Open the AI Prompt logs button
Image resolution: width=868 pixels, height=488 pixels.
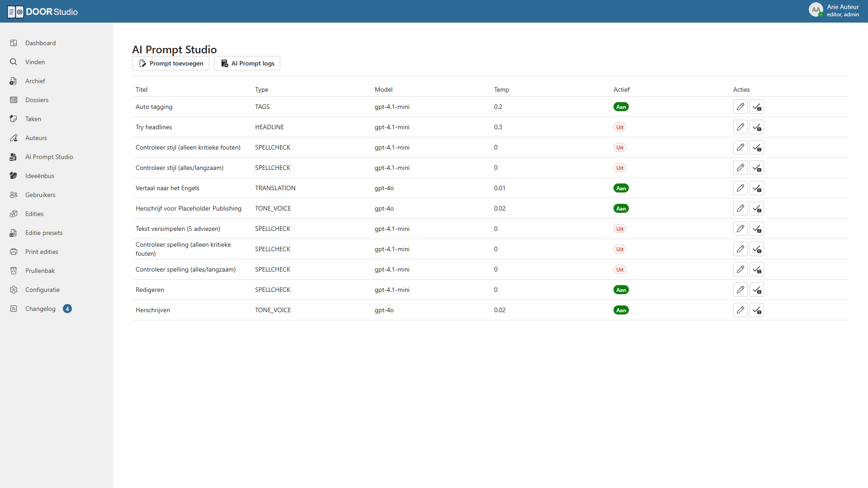pyautogui.click(x=247, y=63)
